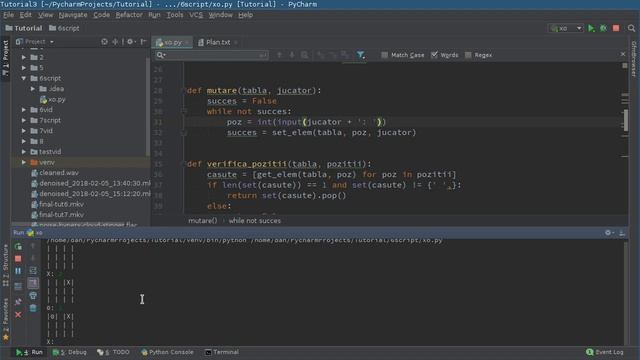
Task: Stop process in Run panel sidebar
Action: tap(18, 259)
